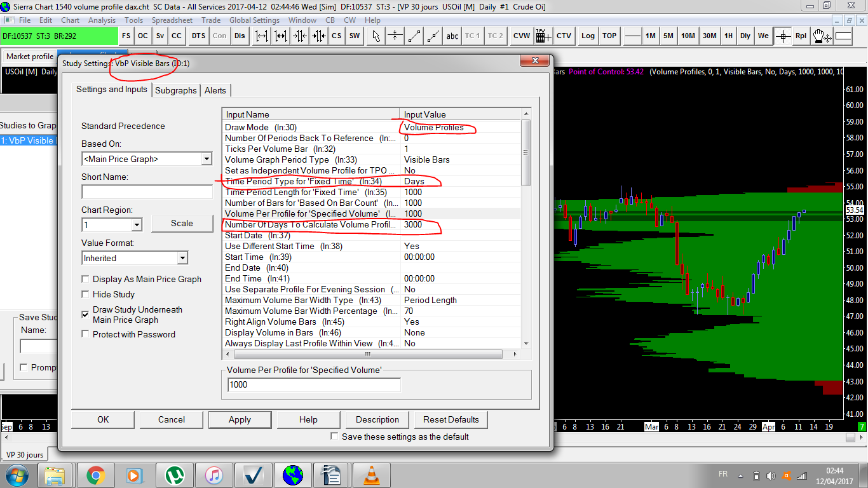Viewport: 868px width, 488px height.
Task: Select the line drawing tool
Action: pyautogui.click(x=414, y=36)
